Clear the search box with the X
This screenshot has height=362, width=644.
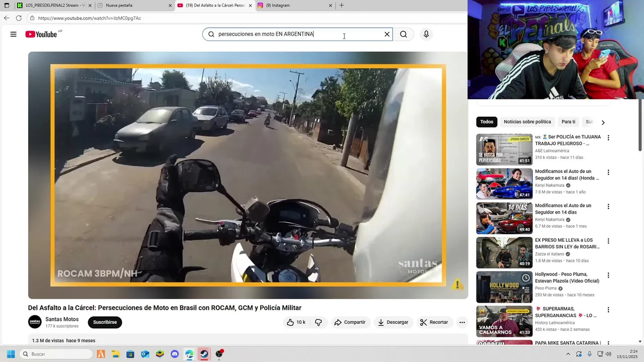387,34
